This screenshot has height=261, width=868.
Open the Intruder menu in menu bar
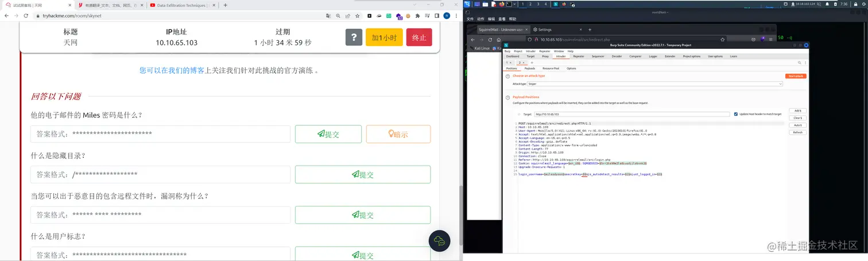point(530,51)
